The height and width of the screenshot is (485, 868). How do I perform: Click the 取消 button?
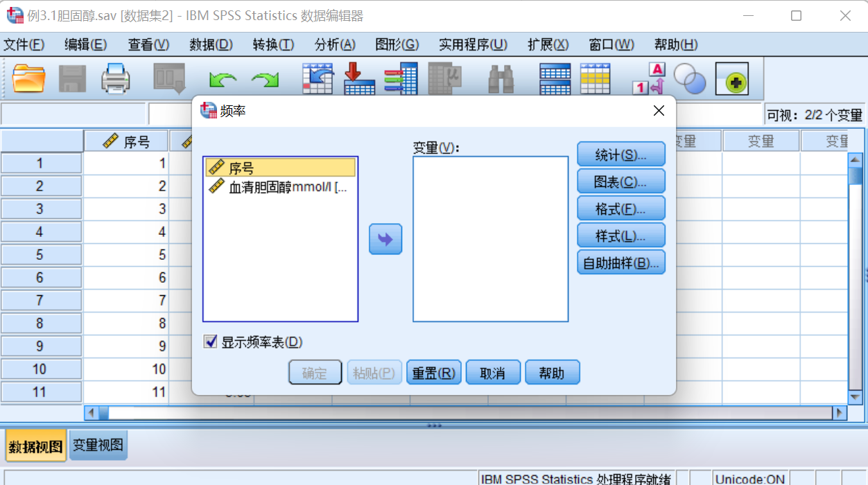pos(493,373)
